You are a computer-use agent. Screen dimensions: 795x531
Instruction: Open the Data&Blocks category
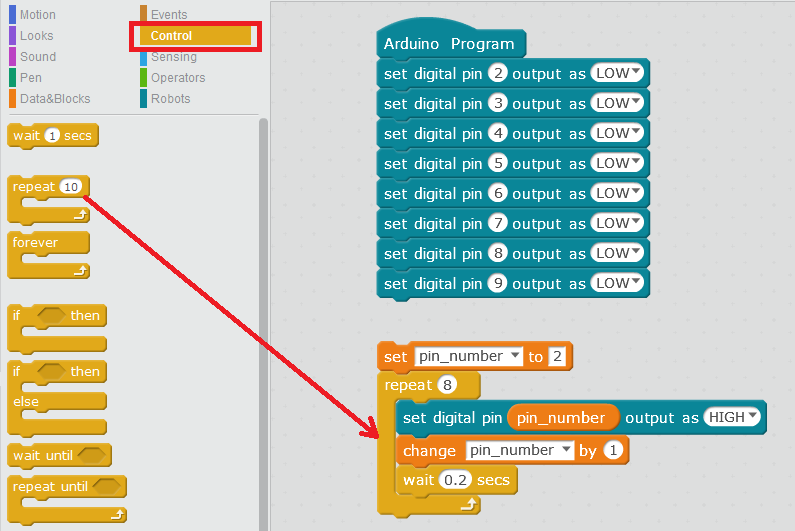(x=50, y=98)
